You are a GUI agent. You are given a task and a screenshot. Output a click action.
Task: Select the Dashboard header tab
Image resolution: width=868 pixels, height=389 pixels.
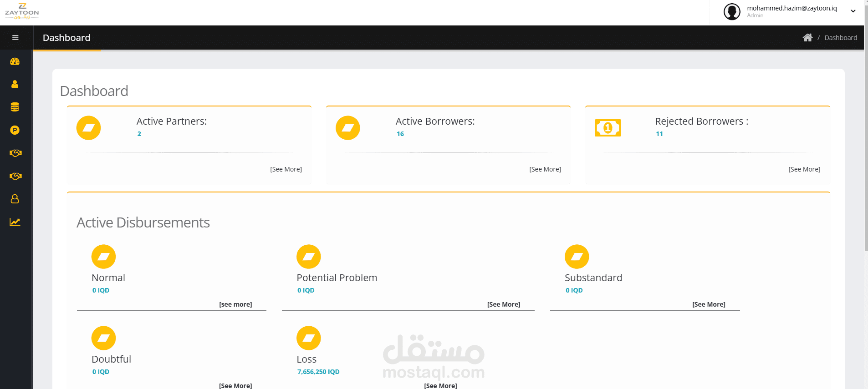coord(66,38)
